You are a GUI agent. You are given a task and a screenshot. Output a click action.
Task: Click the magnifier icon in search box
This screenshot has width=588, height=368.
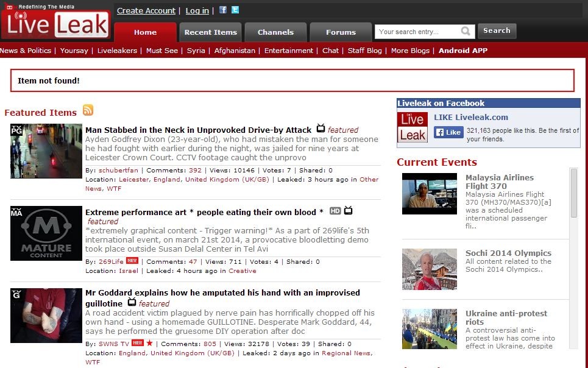point(466,31)
